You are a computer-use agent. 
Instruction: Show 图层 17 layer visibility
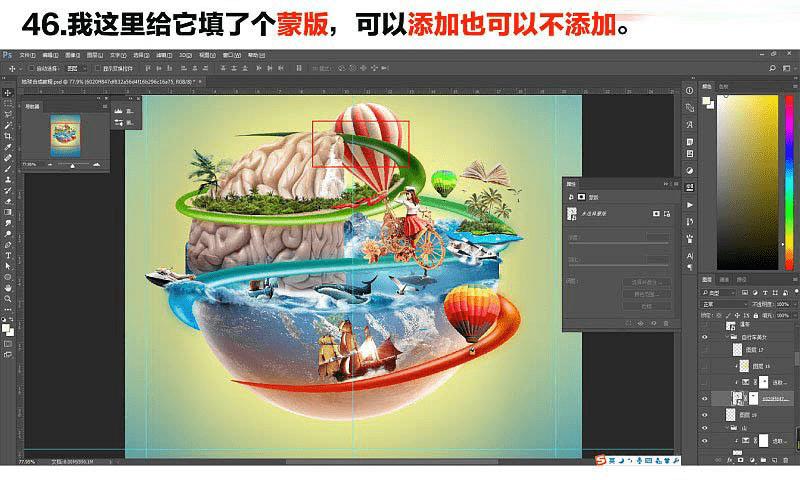pos(705,350)
